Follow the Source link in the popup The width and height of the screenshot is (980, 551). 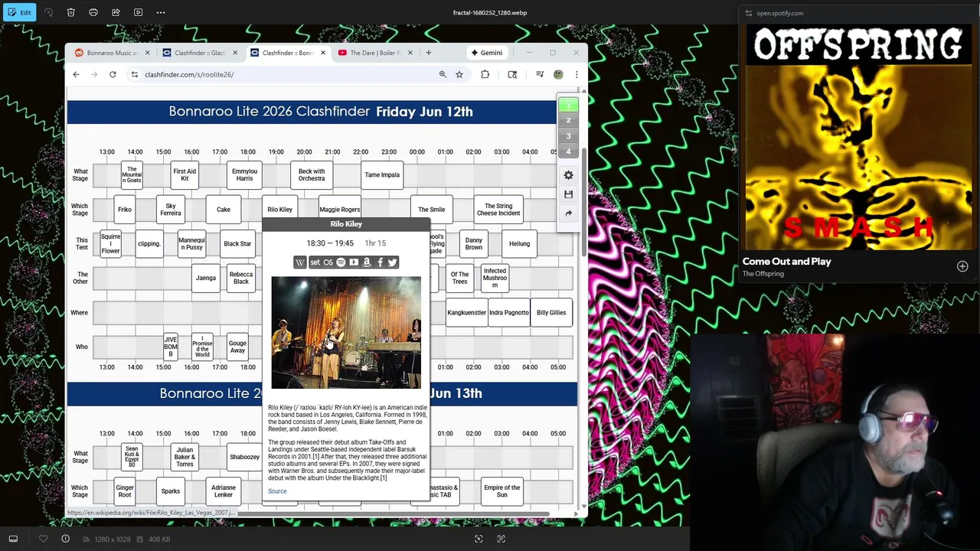click(x=277, y=491)
